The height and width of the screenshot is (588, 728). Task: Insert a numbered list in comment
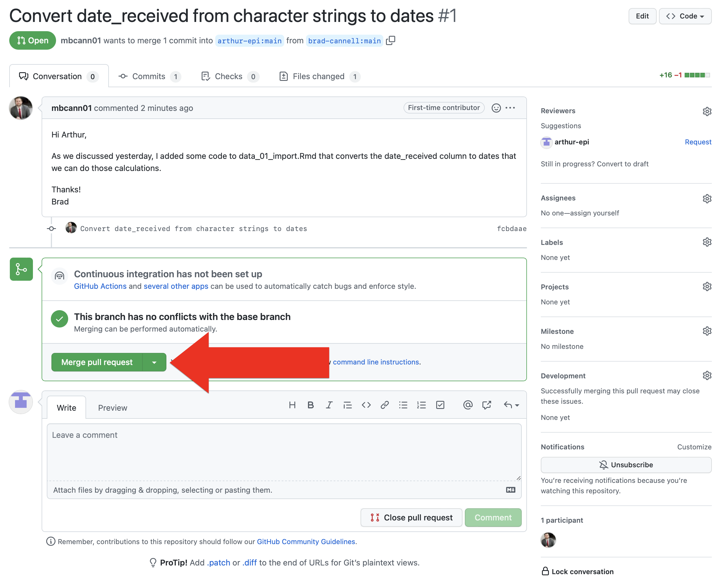coord(421,405)
